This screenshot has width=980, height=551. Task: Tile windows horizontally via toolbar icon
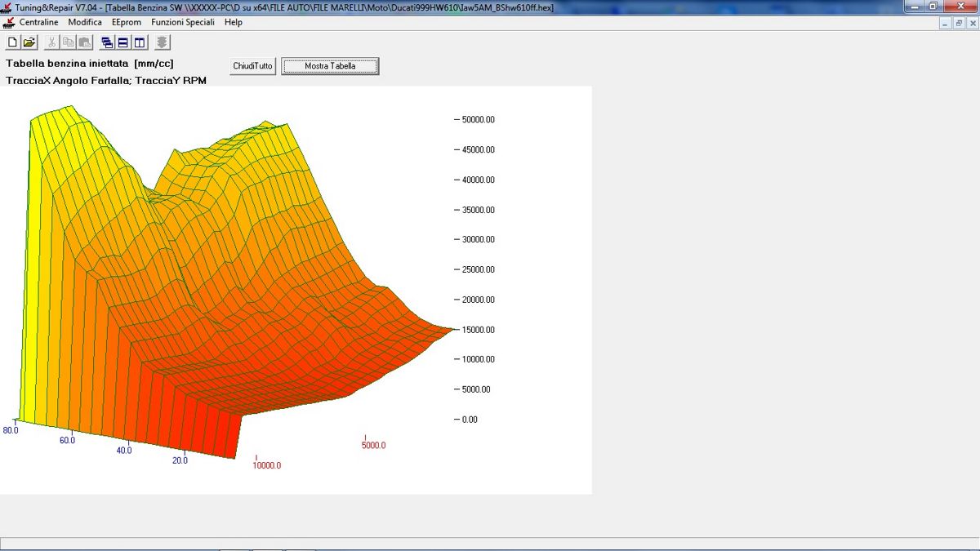point(123,42)
